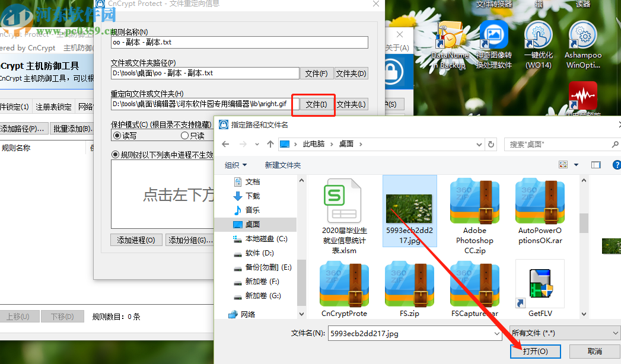The height and width of the screenshot is (364, 621).
Task: Select the FSCapture archive file
Action: coord(474,289)
